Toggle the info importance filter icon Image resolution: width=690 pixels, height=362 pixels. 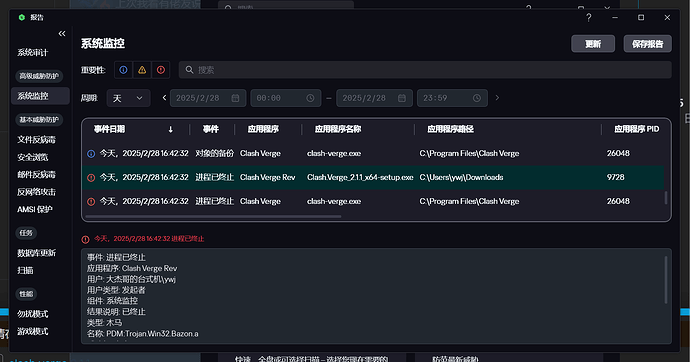click(x=123, y=70)
